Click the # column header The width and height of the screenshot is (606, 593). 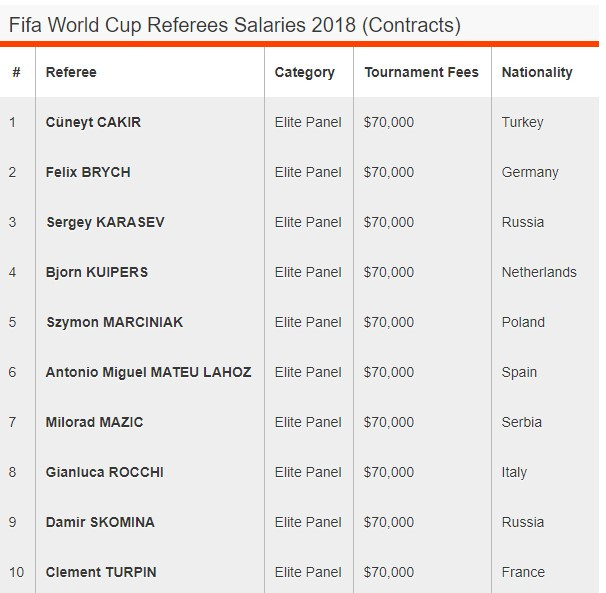click(16, 72)
